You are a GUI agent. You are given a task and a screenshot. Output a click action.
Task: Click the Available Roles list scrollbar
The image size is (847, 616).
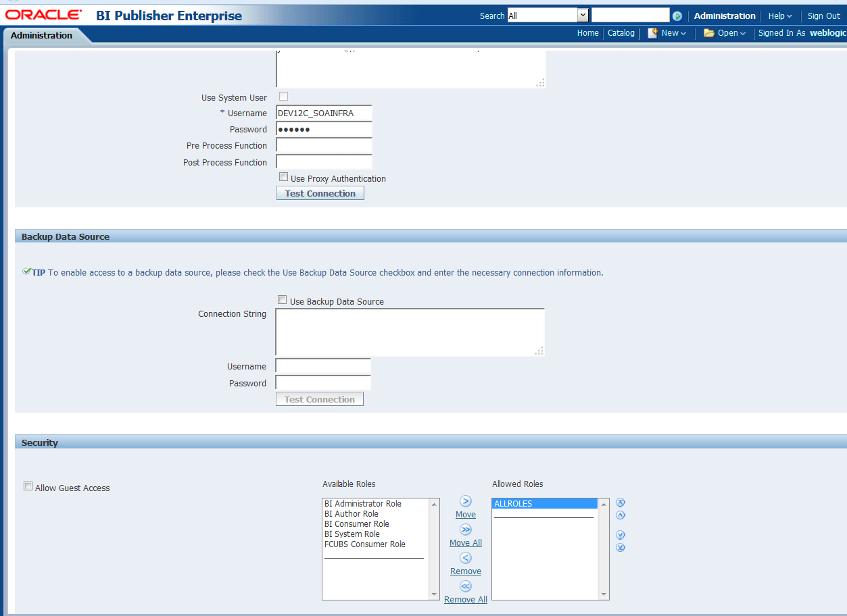point(435,549)
